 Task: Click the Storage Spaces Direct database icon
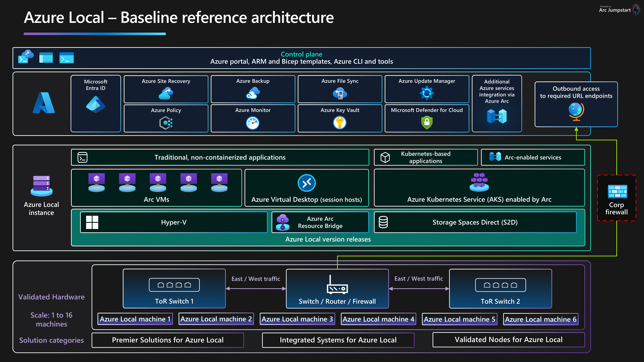(x=383, y=222)
